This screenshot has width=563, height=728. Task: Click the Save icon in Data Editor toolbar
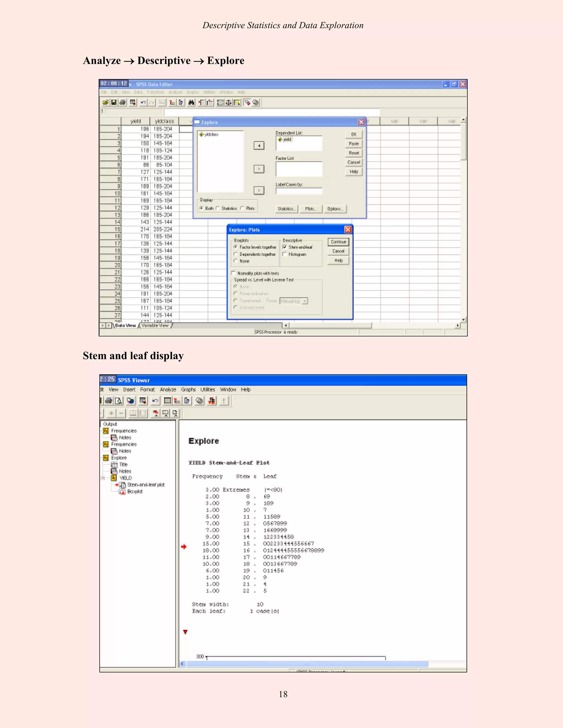[x=114, y=103]
